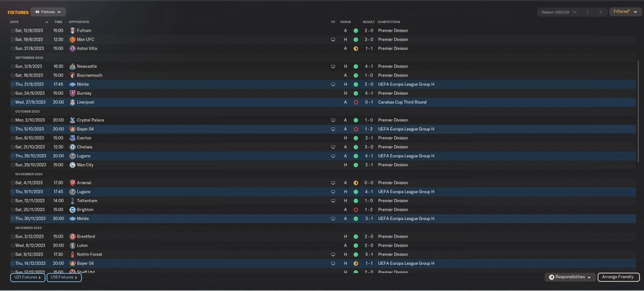The height and width of the screenshot is (291, 644).
Task: Click the red loss indicator on Brighton row
Action: (x=356, y=210)
